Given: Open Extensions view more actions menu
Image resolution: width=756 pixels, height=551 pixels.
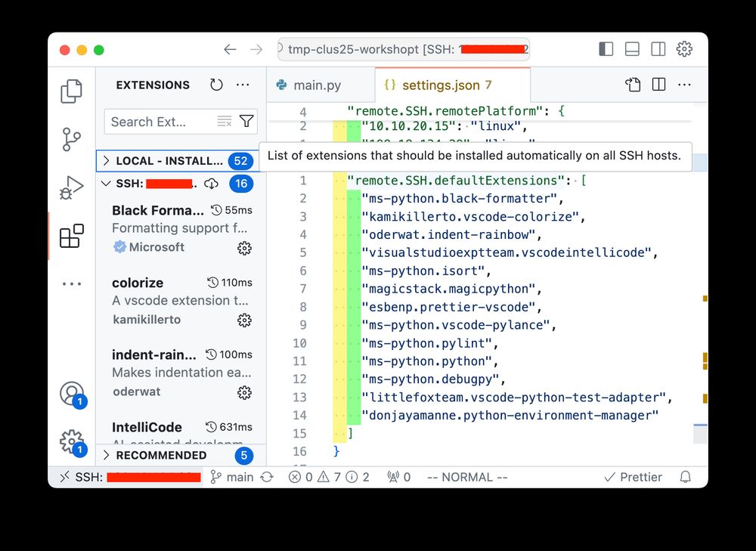Looking at the screenshot, I should (243, 85).
